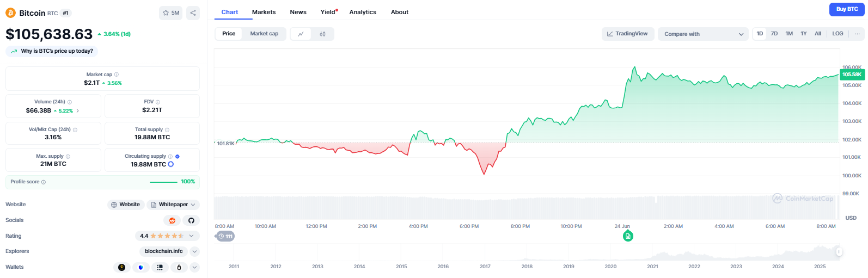Click Profile score info icon
The image size is (868, 278).
[44, 182]
